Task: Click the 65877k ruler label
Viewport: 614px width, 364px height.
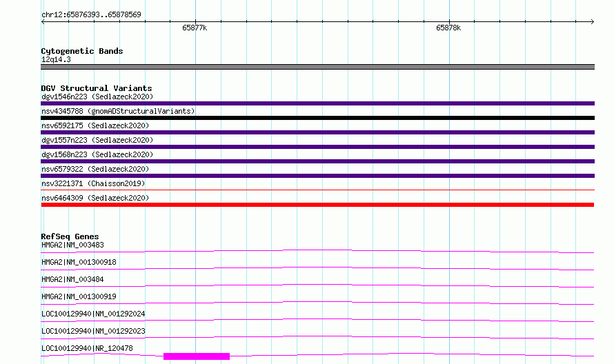Action: point(195,28)
